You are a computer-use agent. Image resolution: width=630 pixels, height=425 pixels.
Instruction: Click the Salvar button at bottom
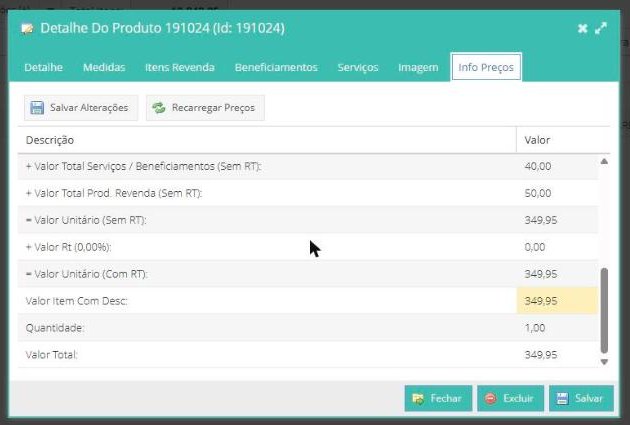click(581, 398)
